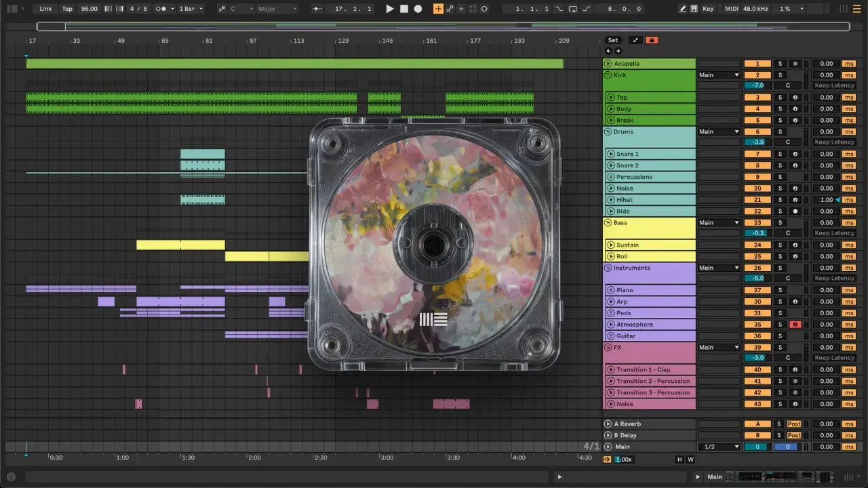
Task: Click the Key mapping mode button
Action: [708, 9]
